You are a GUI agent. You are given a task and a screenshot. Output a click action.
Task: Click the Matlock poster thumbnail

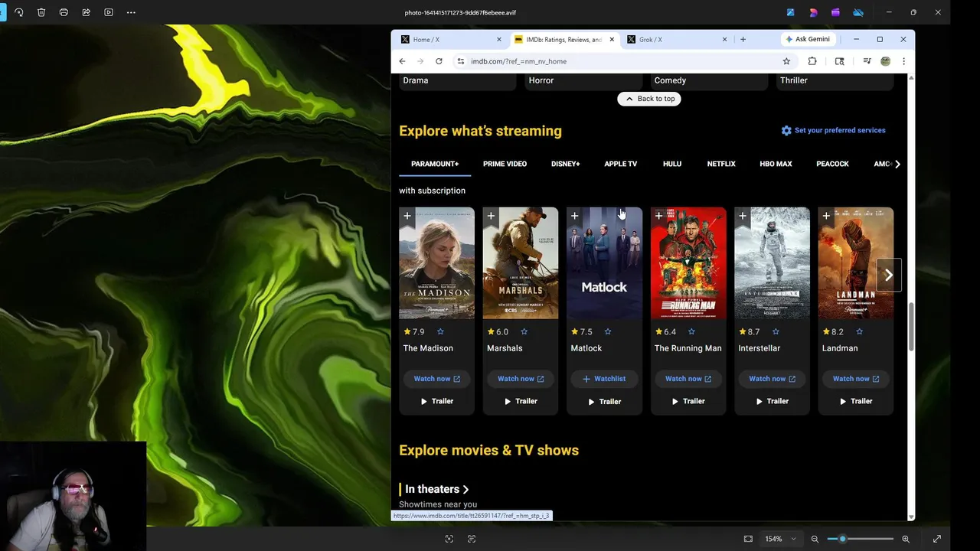click(604, 262)
